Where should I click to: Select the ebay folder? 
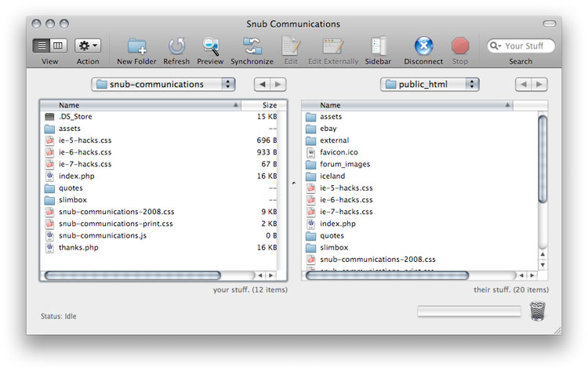[x=328, y=129]
